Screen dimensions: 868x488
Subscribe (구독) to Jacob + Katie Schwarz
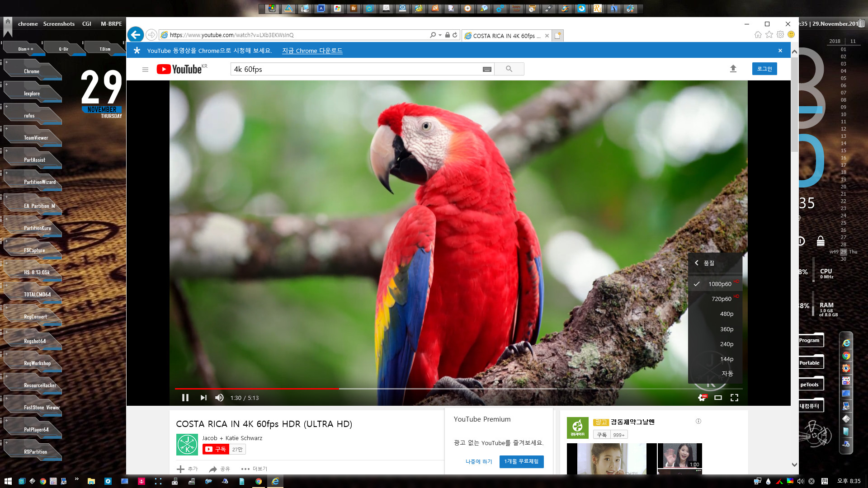216,449
